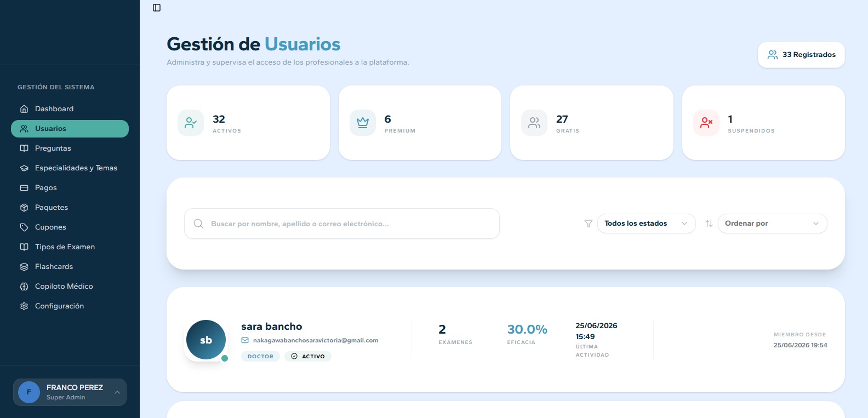Click the 27 Gratis stat card
The width and height of the screenshot is (868, 418).
[x=592, y=123]
